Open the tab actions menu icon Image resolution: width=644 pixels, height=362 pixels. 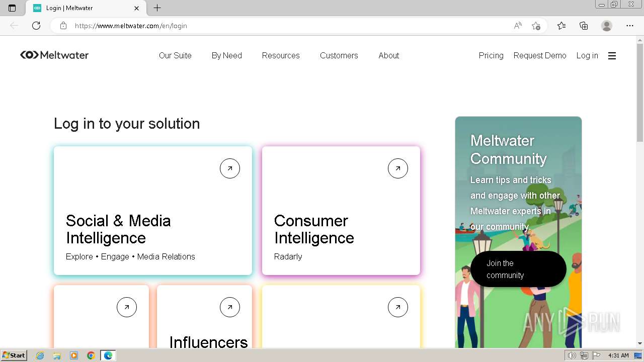click(x=12, y=8)
